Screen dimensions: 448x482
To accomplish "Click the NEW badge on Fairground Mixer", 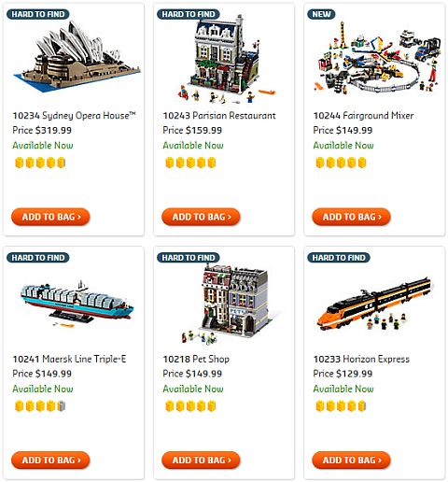I will 321,14.
